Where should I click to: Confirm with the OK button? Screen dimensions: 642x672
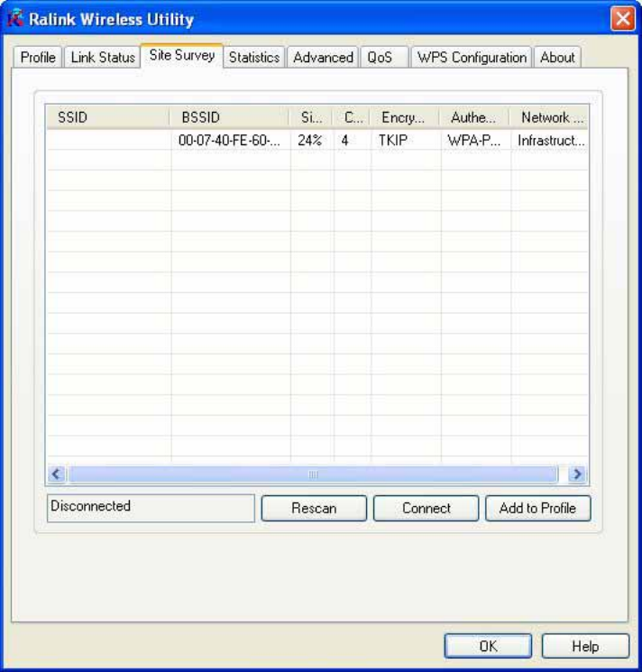[x=488, y=646]
